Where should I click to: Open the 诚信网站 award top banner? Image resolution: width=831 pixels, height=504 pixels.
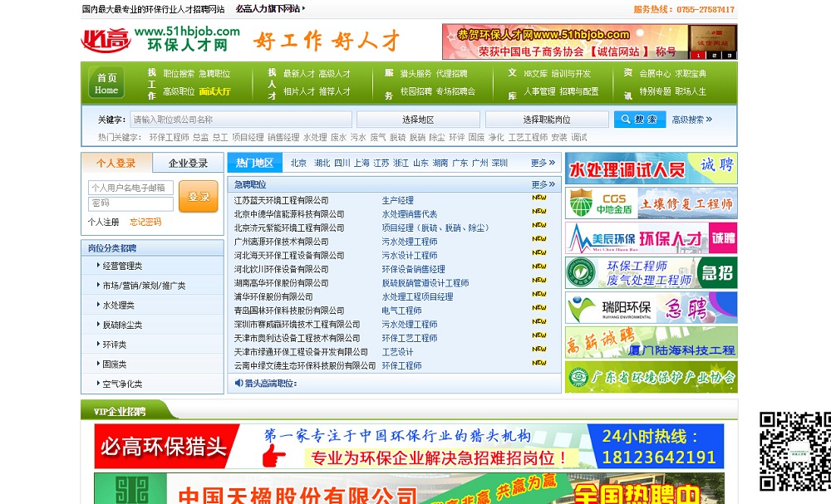[x=589, y=42]
